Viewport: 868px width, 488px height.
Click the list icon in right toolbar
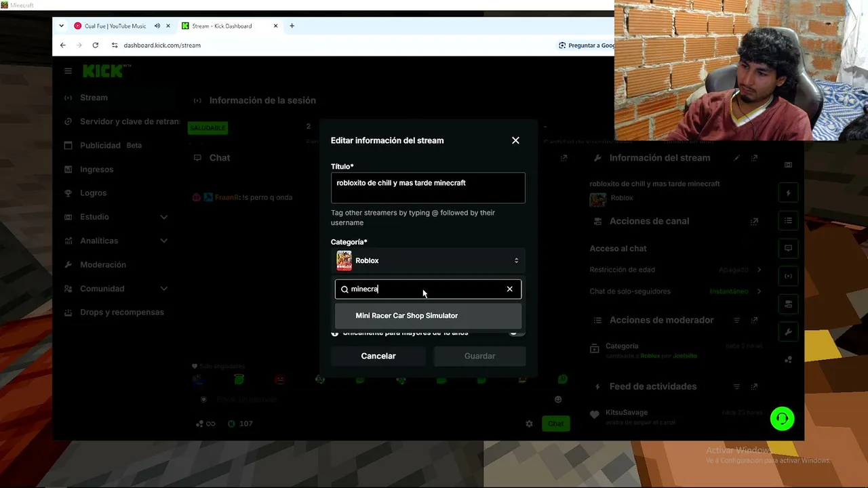788,220
